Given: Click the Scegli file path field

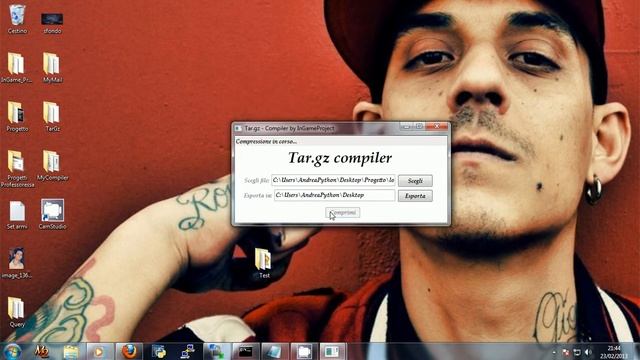Looking at the screenshot, I should [x=333, y=180].
